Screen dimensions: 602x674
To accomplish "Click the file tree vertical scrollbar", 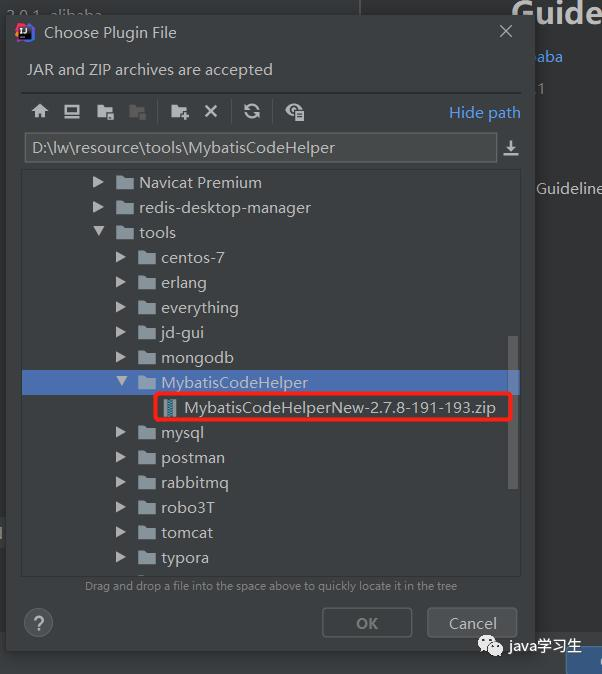I will 513,412.
